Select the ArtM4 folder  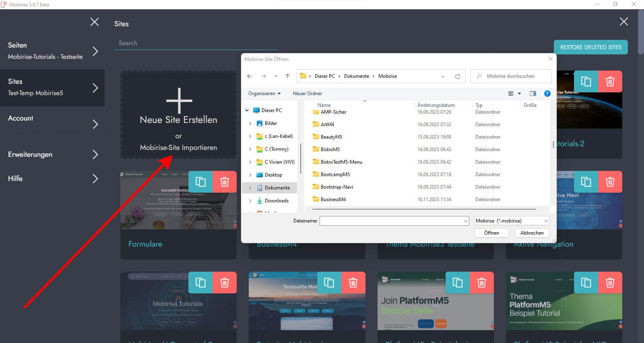(x=327, y=125)
